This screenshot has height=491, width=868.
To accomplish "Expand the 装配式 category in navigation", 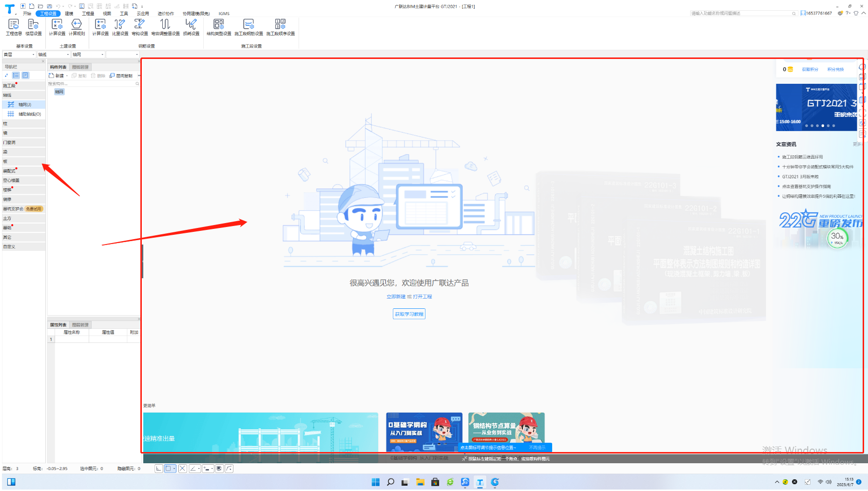I will coord(24,171).
